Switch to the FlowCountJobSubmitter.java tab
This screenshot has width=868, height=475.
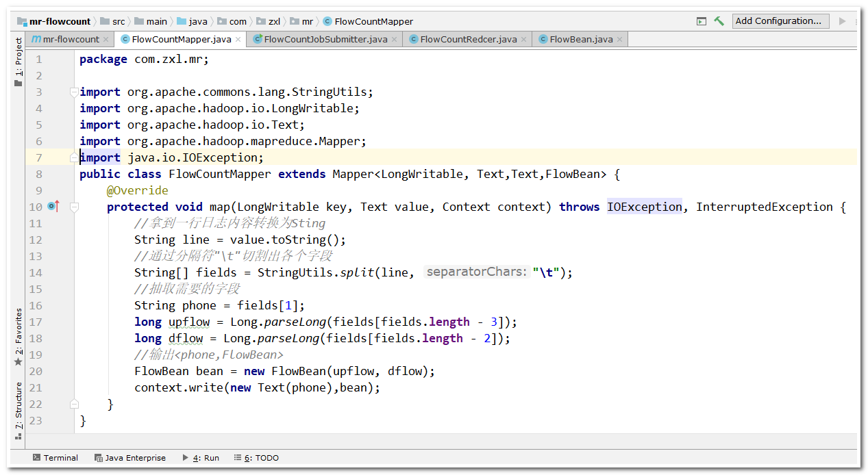pos(325,40)
